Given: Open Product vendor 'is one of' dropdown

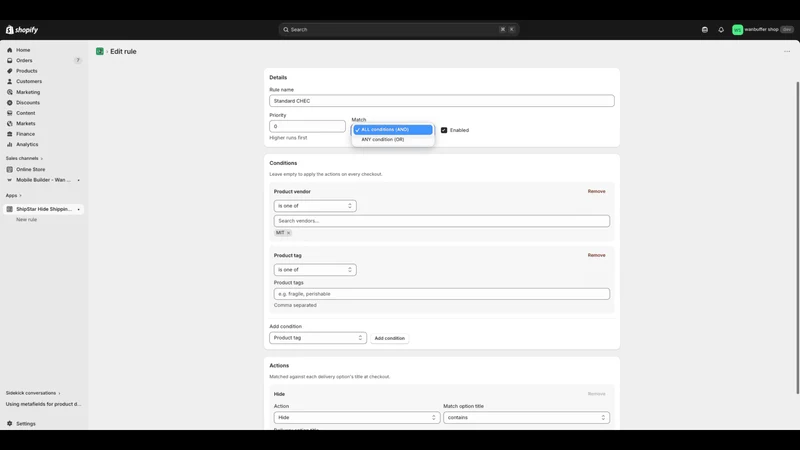Looking at the screenshot, I should pyautogui.click(x=315, y=206).
